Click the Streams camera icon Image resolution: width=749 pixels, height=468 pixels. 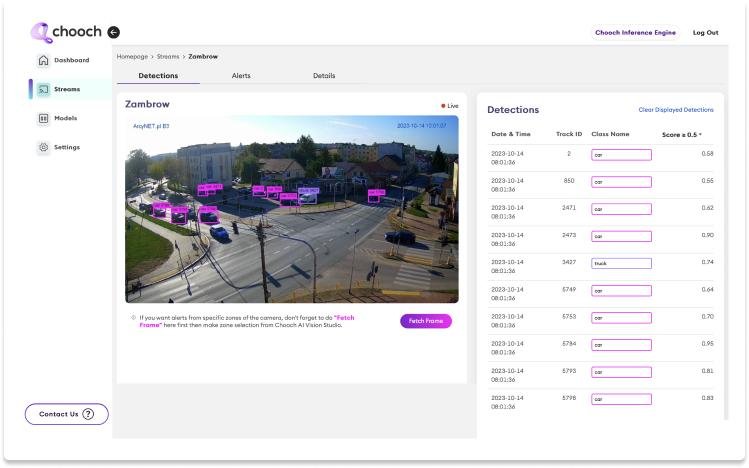point(43,89)
